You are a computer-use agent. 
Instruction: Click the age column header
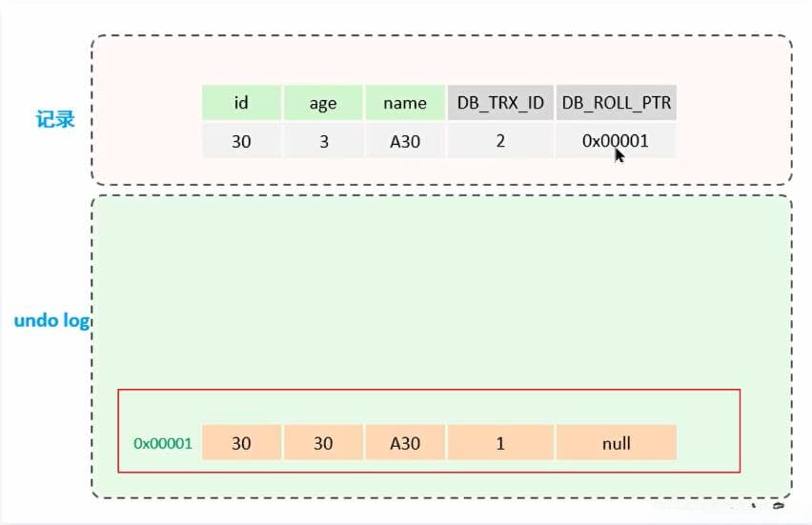pos(323,103)
